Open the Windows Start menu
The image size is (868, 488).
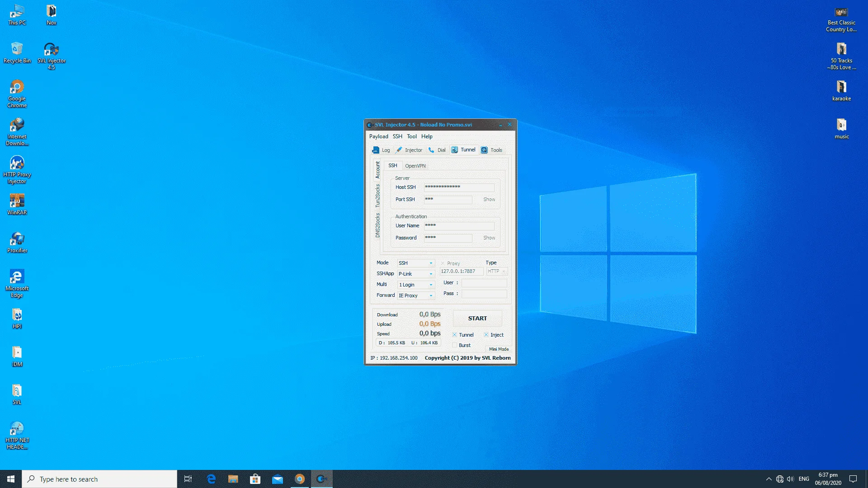(x=11, y=479)
